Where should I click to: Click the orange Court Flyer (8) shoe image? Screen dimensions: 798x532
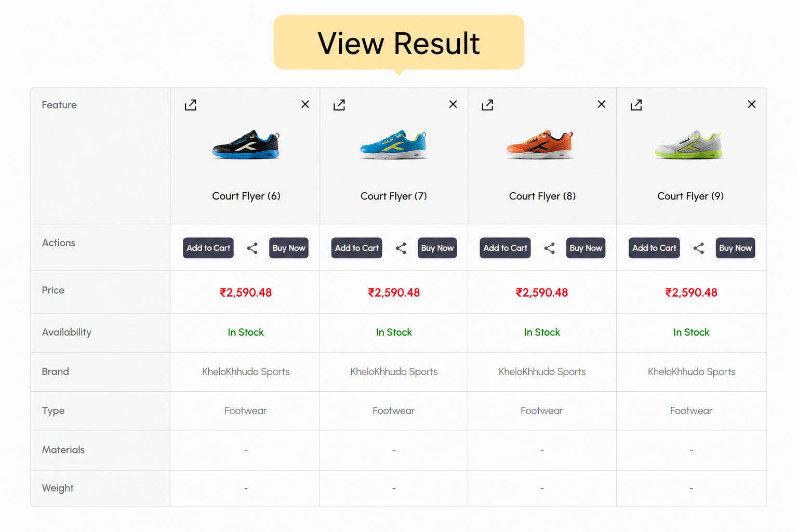pos(540,144)
